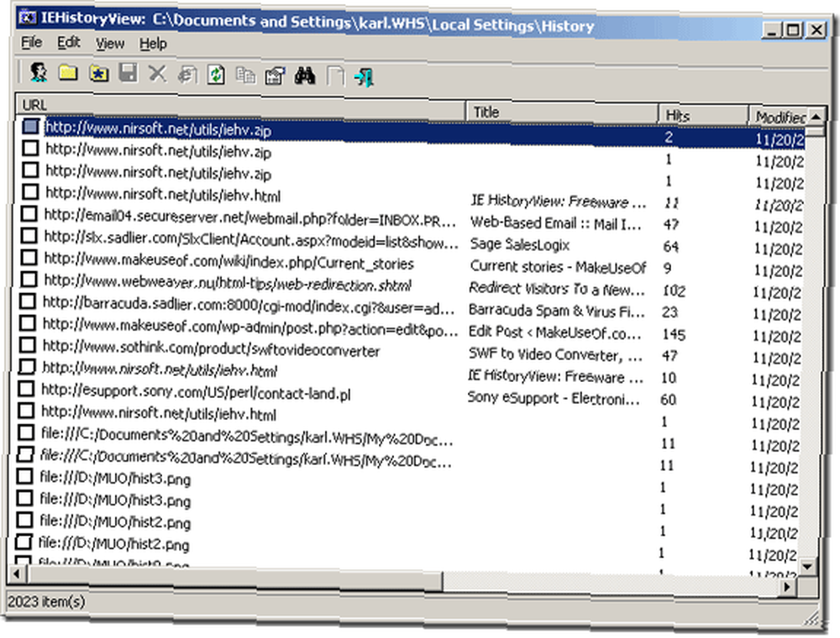Click the starred folder toolbar icon
The height and width of the screenshot is (638, 840).
point(98,73)
